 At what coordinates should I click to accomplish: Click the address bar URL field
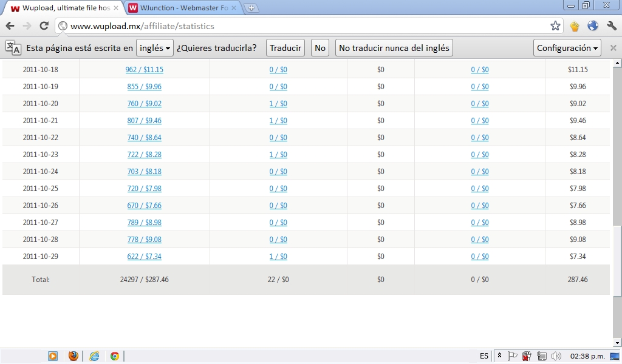[304, 26]
